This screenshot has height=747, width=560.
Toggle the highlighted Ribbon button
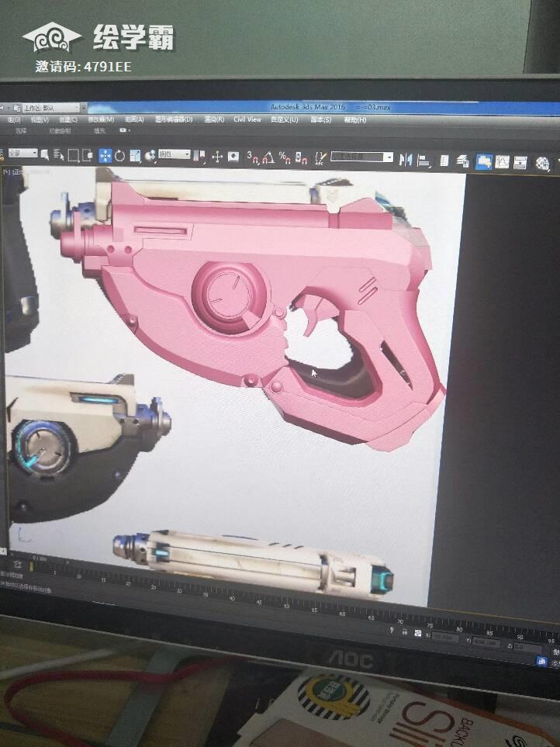click(x=484, y=162)
